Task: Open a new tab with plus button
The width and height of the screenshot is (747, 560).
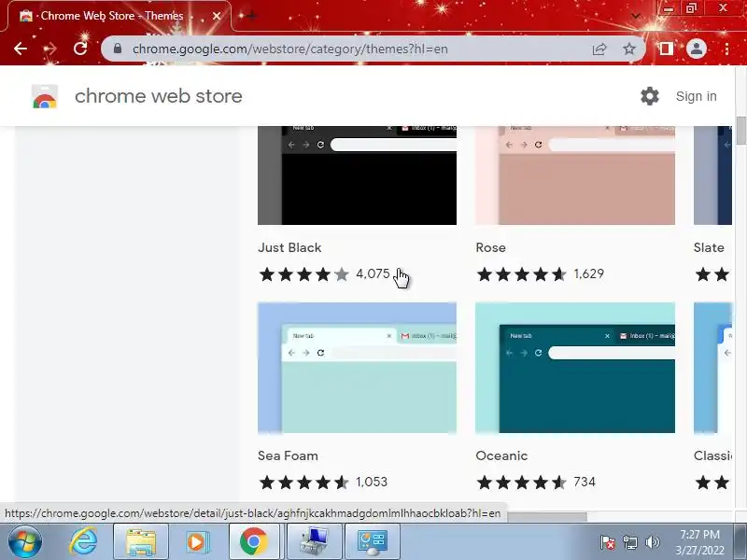Action: point(251,16)
